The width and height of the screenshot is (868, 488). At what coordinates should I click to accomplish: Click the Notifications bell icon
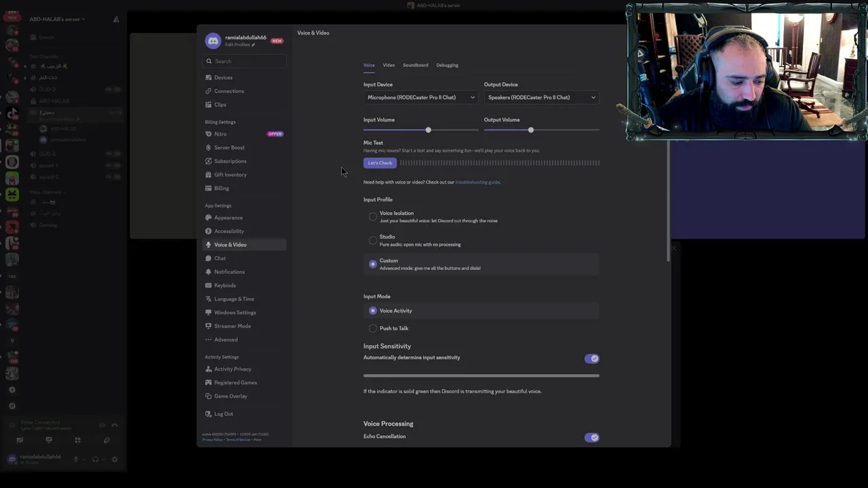click(209, 272)
